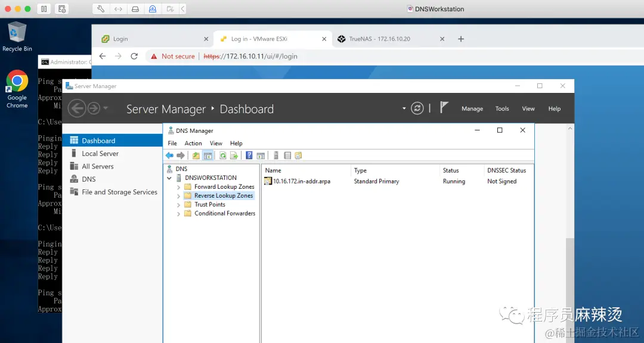Click Server Manager back navigation arrow

pos(77,108)
